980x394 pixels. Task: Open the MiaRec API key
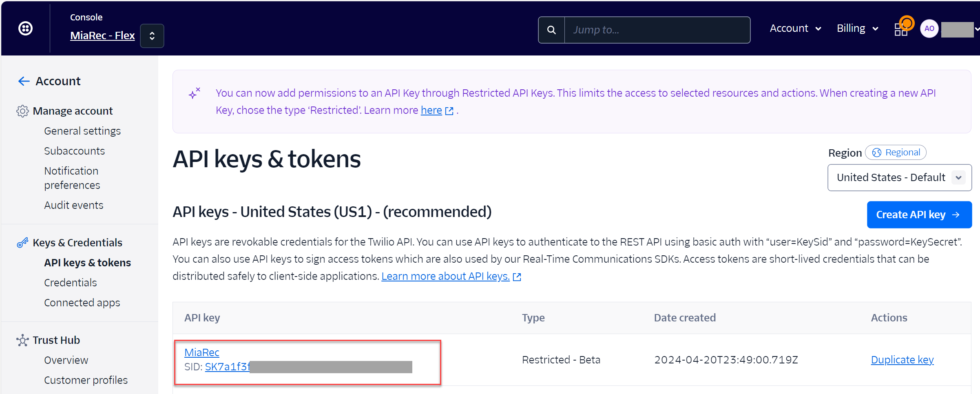click(201, 352)
